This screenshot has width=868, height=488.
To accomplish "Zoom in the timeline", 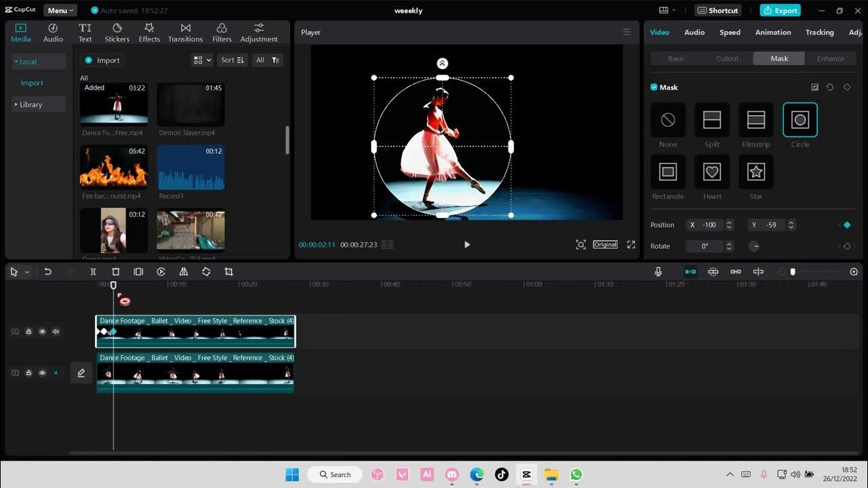I will click(x=854, y=272).
